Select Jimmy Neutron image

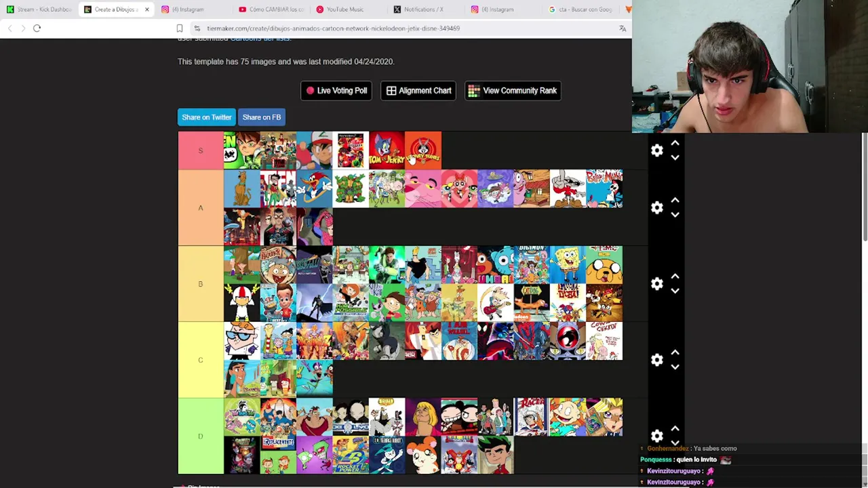click(x=278, y=302)
